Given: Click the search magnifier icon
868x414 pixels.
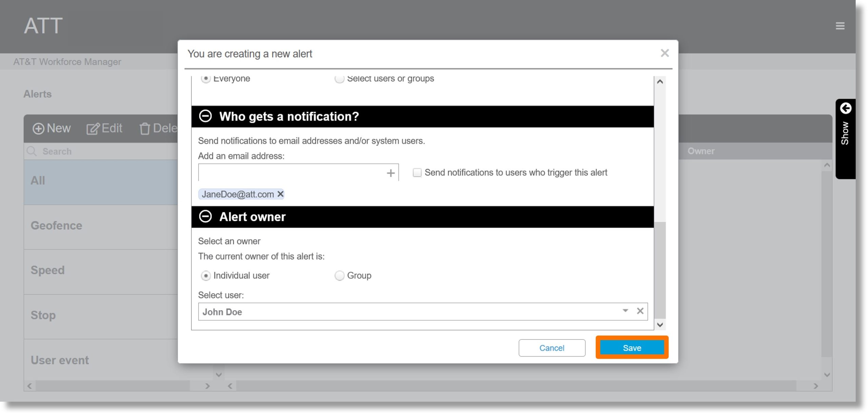Looking at the screenshot, I should point(32,151).
